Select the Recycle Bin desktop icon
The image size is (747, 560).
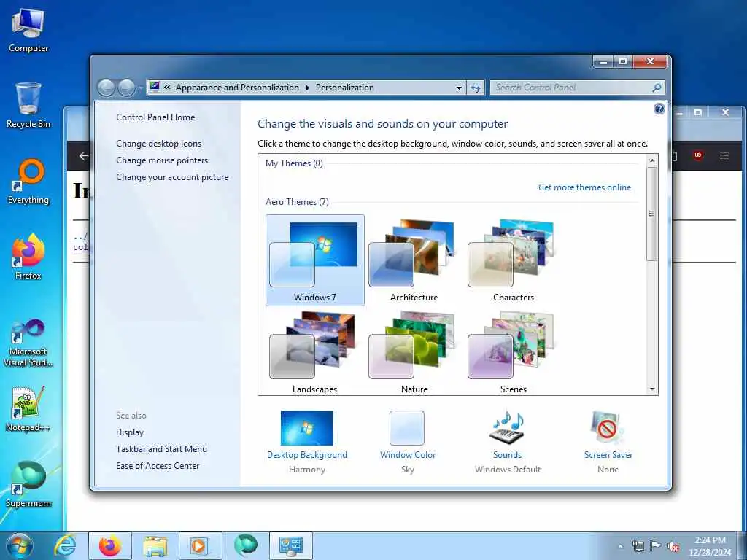click(28, 105)
